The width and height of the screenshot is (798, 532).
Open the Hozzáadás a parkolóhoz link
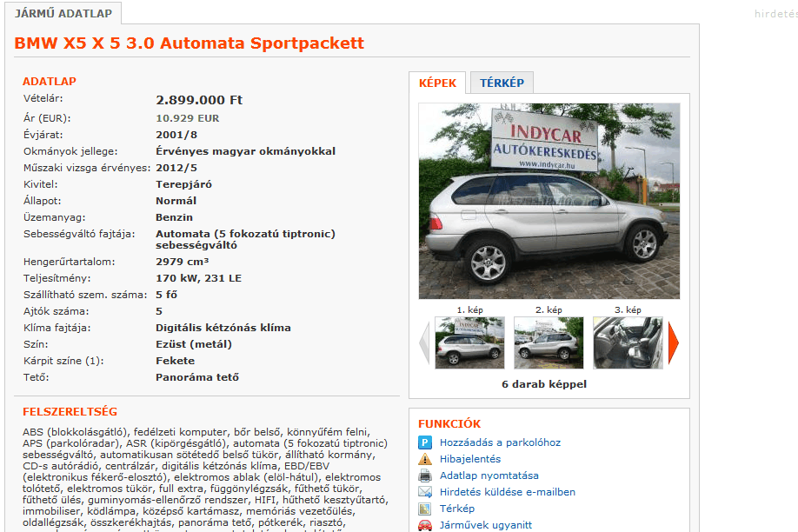click(x=500, y=442)
